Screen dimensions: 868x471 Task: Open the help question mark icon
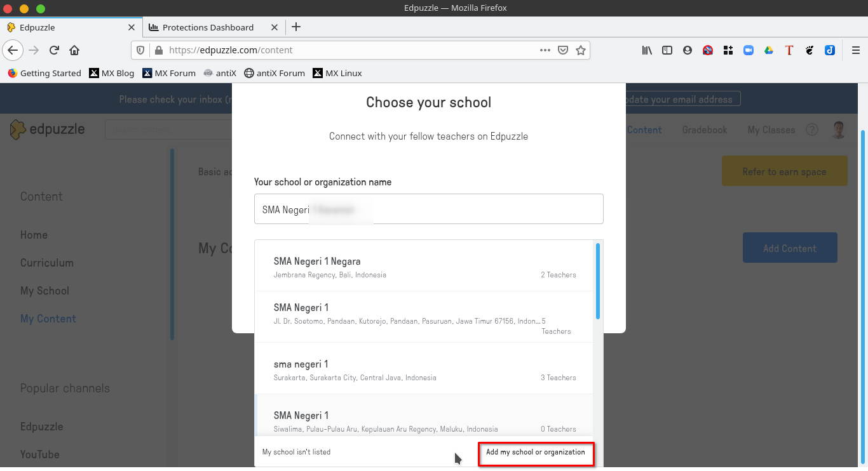tap(812, 129)
